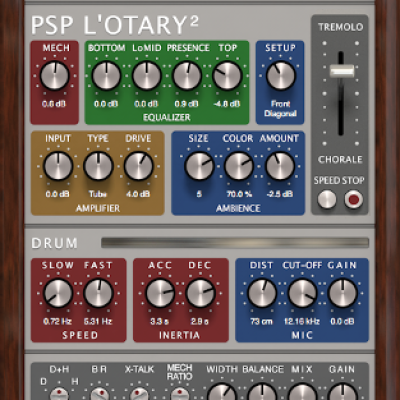The height and width of the screenshot is (400, 400).
Task: Click the MECH RATIO small knob
Action: (180, 394)
